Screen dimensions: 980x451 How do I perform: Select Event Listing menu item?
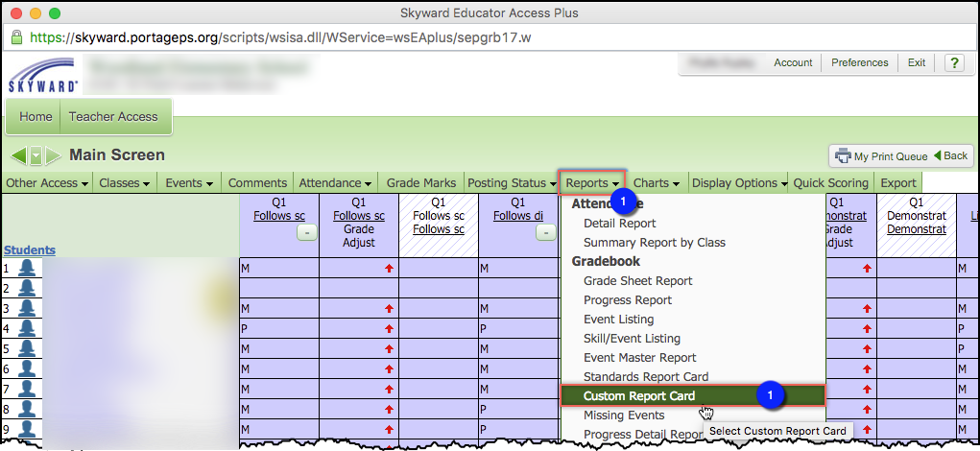click(619, 320)
